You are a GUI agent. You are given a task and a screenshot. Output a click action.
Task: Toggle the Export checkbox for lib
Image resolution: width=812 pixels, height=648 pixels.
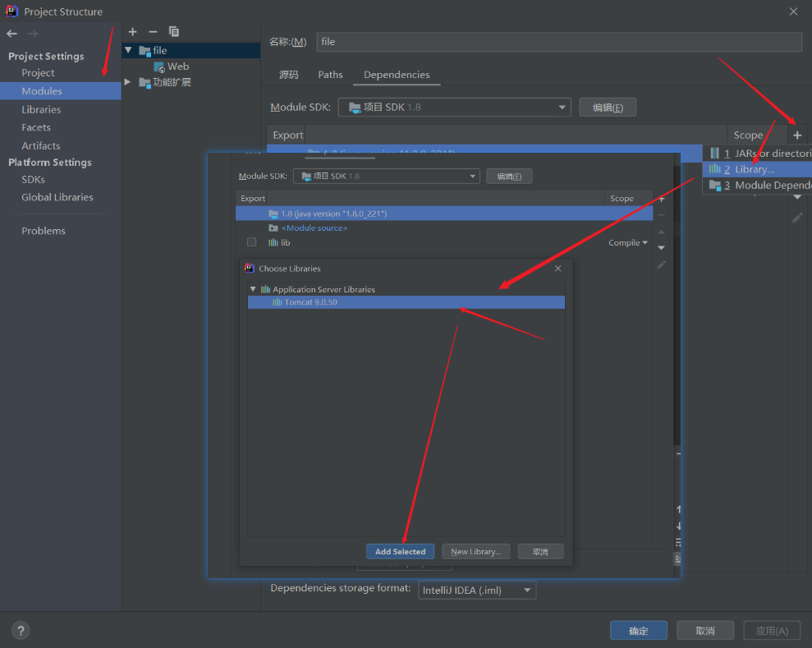pos(252,242)
